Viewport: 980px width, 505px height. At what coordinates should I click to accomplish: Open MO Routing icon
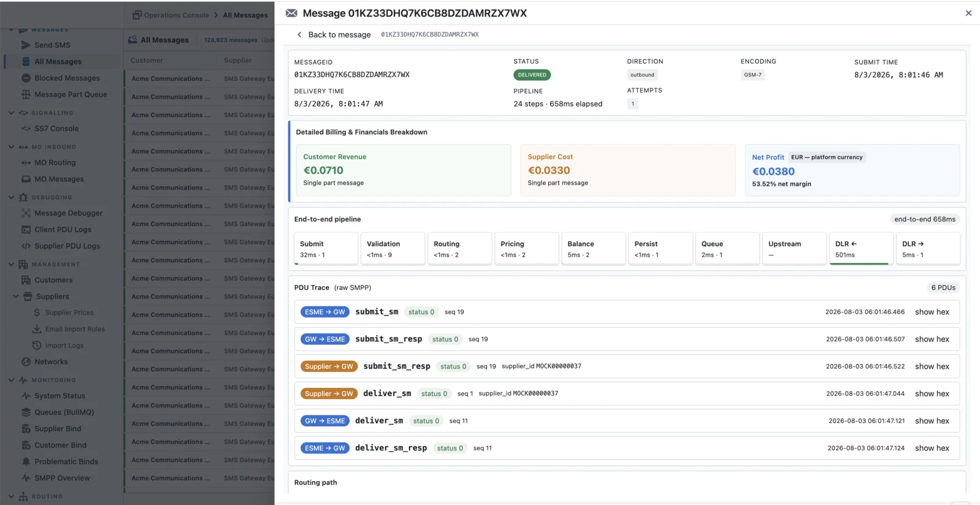(26, 162)
